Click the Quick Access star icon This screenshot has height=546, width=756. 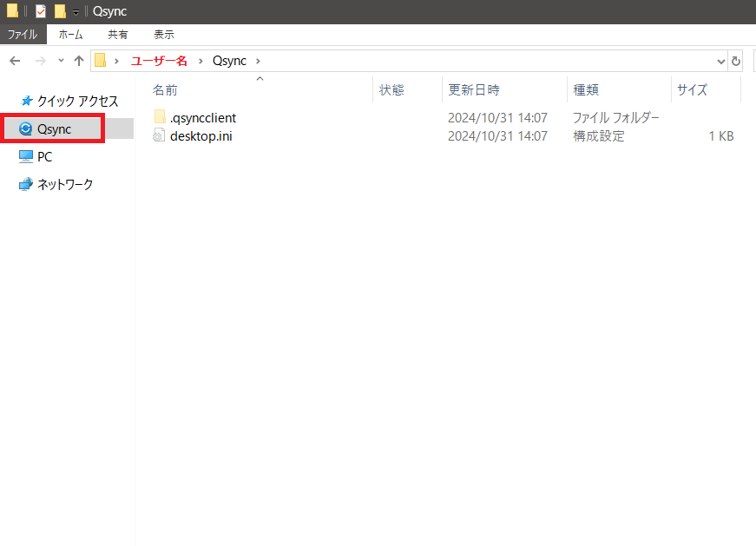click(x=27, y=101)
